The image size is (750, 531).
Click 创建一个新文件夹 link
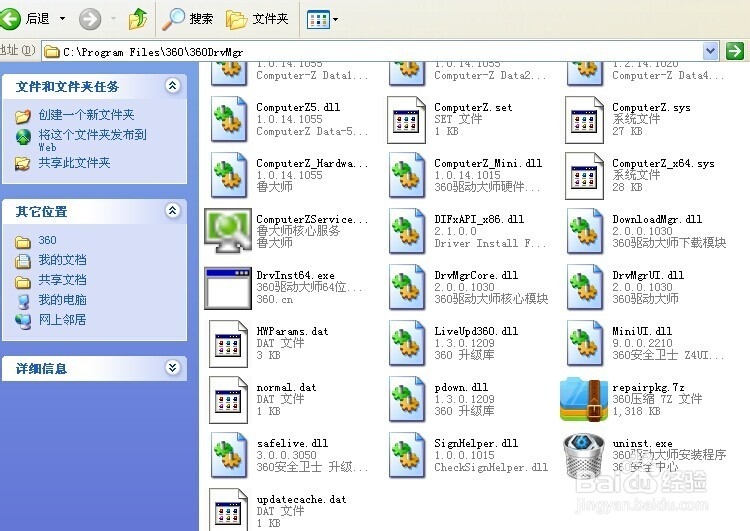[86, 115]
